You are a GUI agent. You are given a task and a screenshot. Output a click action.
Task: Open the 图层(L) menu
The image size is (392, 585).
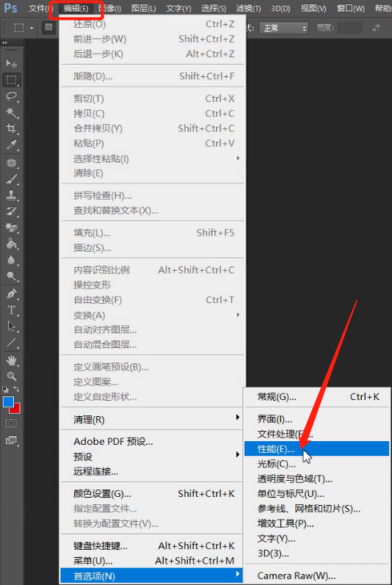[144, 8]
